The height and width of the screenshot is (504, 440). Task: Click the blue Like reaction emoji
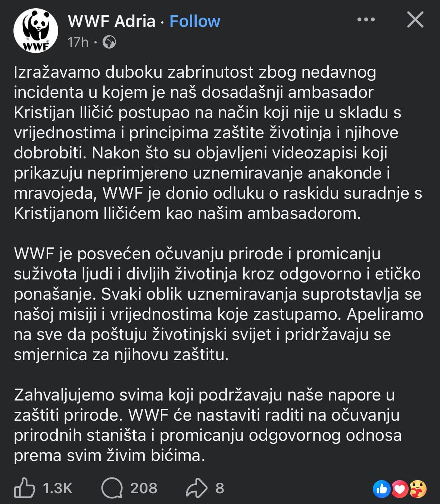coord(381,489)
